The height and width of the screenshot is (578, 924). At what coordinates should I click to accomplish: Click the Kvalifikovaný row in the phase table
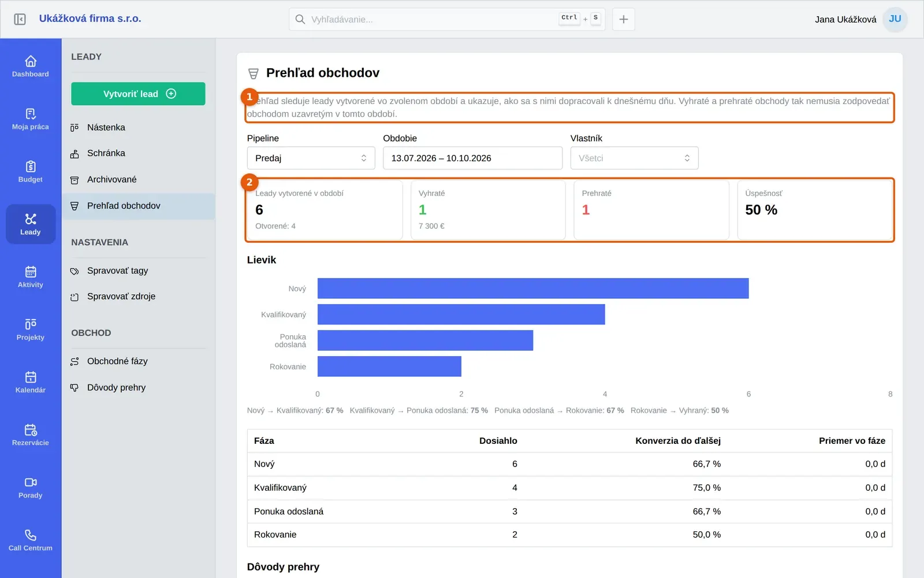[x=569, y=488]
